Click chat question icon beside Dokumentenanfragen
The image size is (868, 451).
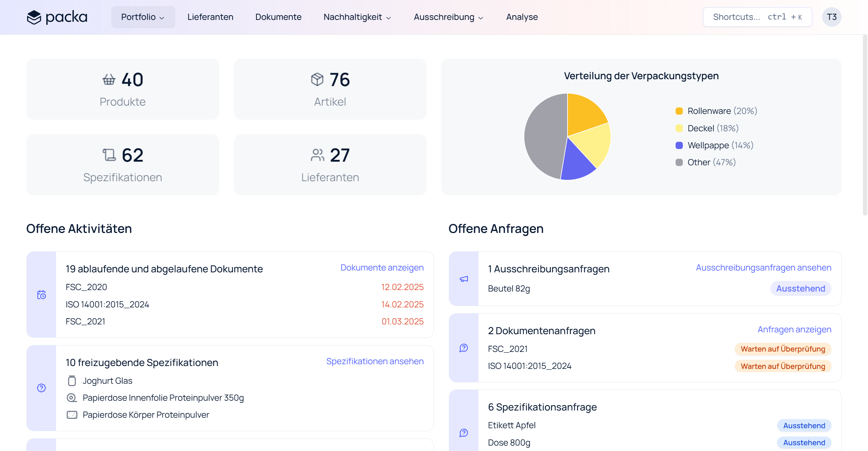(x=464, y=348)
